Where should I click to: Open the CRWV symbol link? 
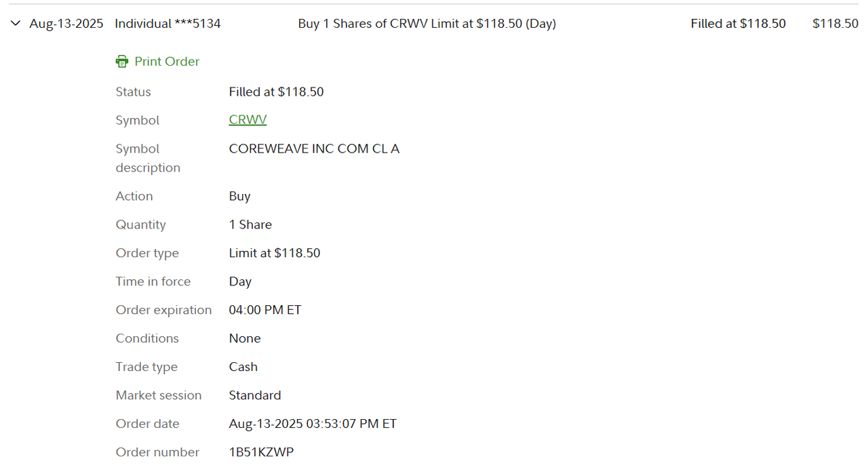coord(248,120)
